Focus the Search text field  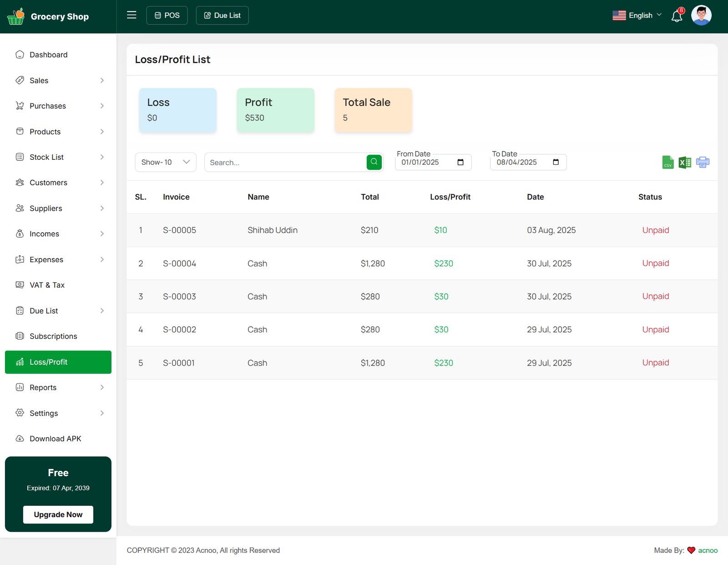tap(286, 162)
